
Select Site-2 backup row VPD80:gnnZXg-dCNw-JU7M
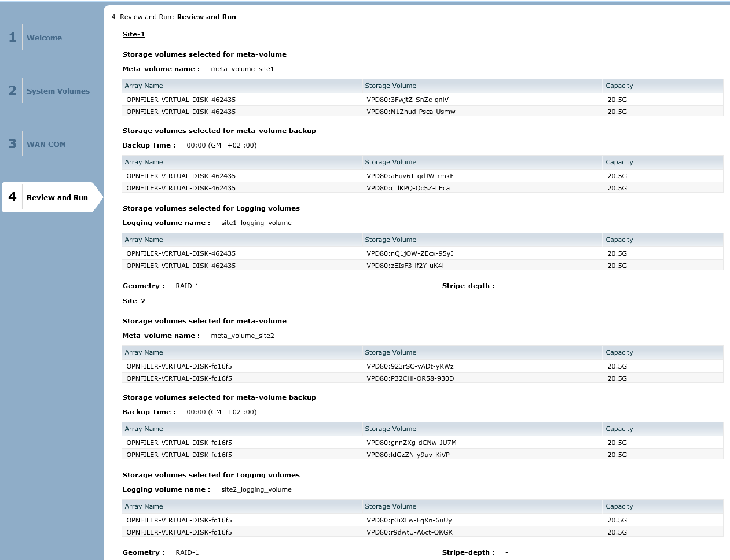(x=411, y=443)
